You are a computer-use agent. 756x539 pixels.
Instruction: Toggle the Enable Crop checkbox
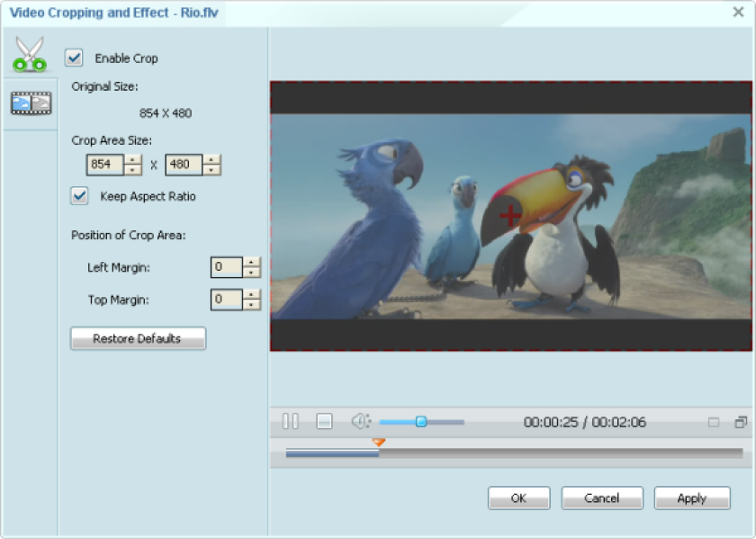pos(74,58)
